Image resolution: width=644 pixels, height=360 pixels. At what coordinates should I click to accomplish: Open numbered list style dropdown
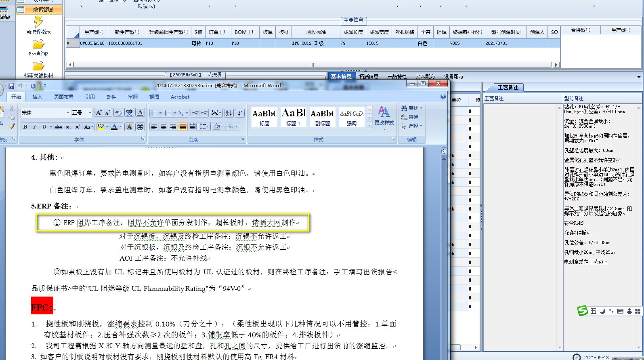tap(174, 113)
